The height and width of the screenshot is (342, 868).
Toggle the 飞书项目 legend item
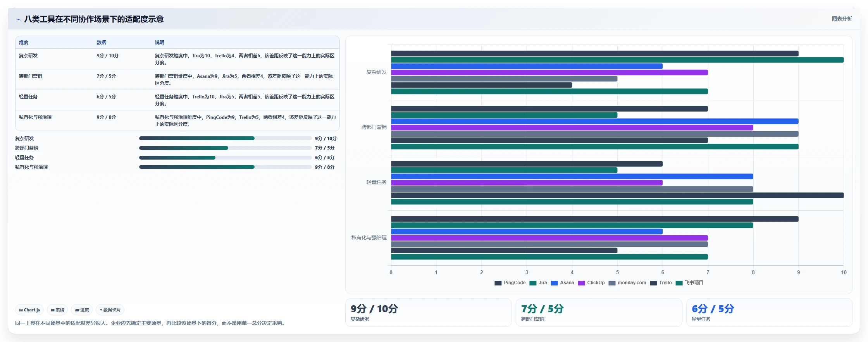click(689, 283)
